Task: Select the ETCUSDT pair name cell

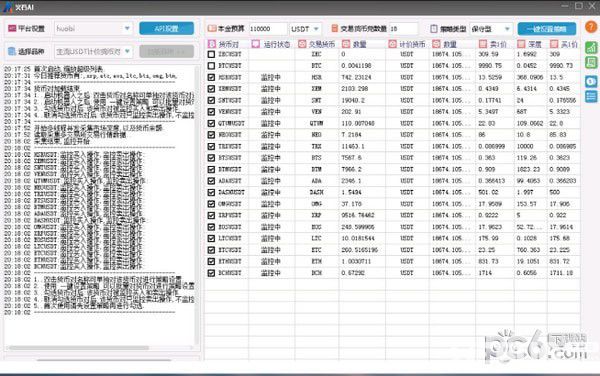Action: (x=230, y=250)
